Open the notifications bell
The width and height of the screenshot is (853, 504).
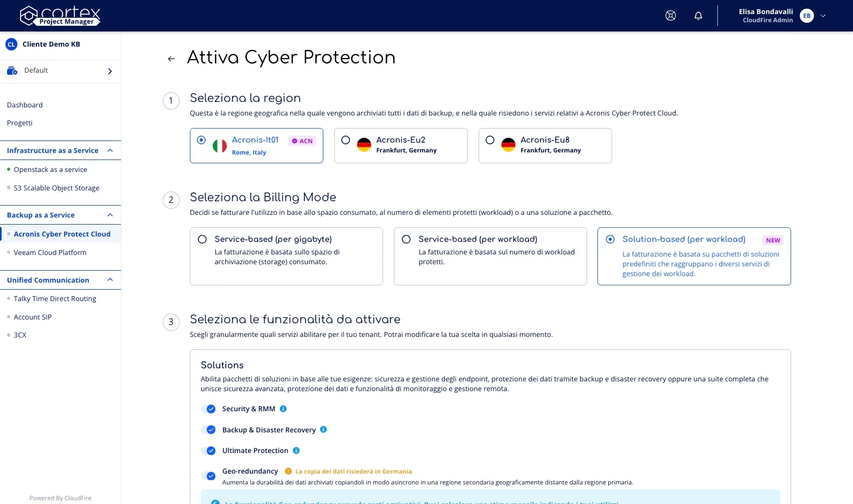coord(698,16)
